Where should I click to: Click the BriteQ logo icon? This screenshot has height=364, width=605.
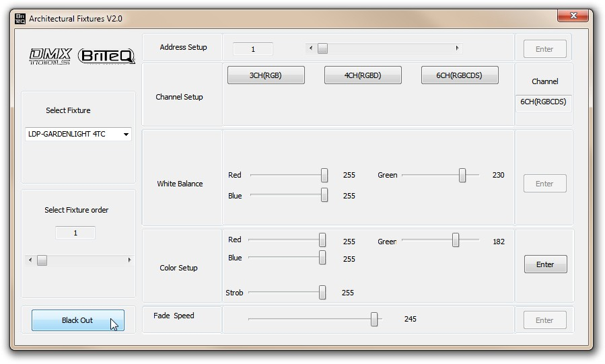pyautogui.click(x=106, y=57)
